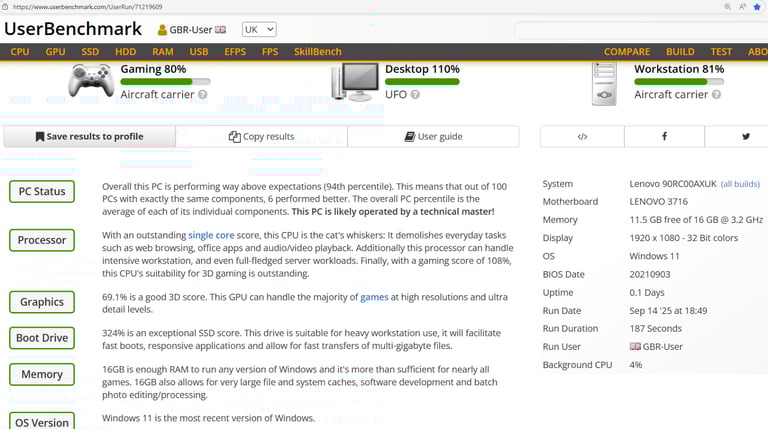Open the COMPARE page
The image size is (768, 429).
[x=627, y=52]
